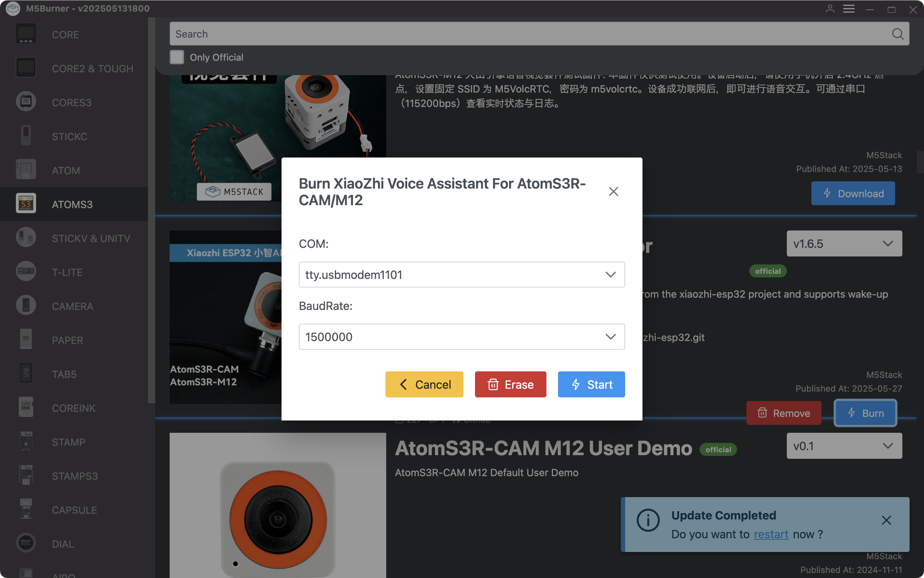Click the CORE2 & TOUGH device icon
The width and height of the screenshot is (924, 578).
click(26, 68)
